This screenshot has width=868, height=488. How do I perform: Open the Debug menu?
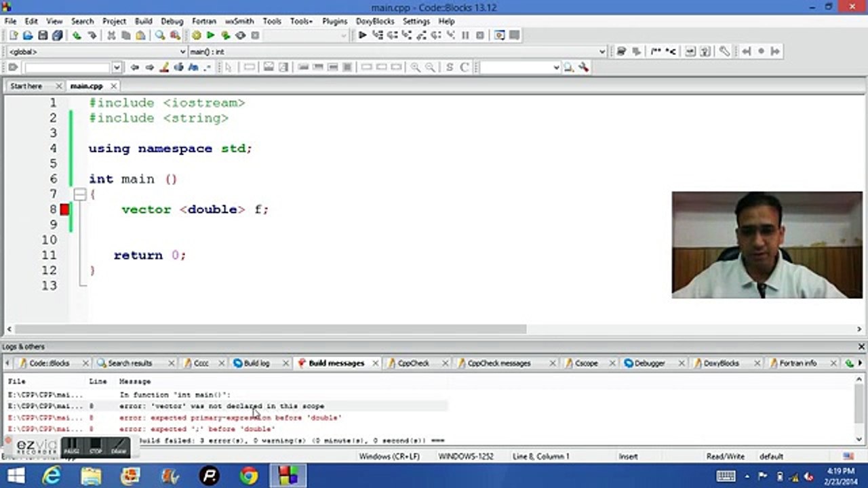[172, 21]
